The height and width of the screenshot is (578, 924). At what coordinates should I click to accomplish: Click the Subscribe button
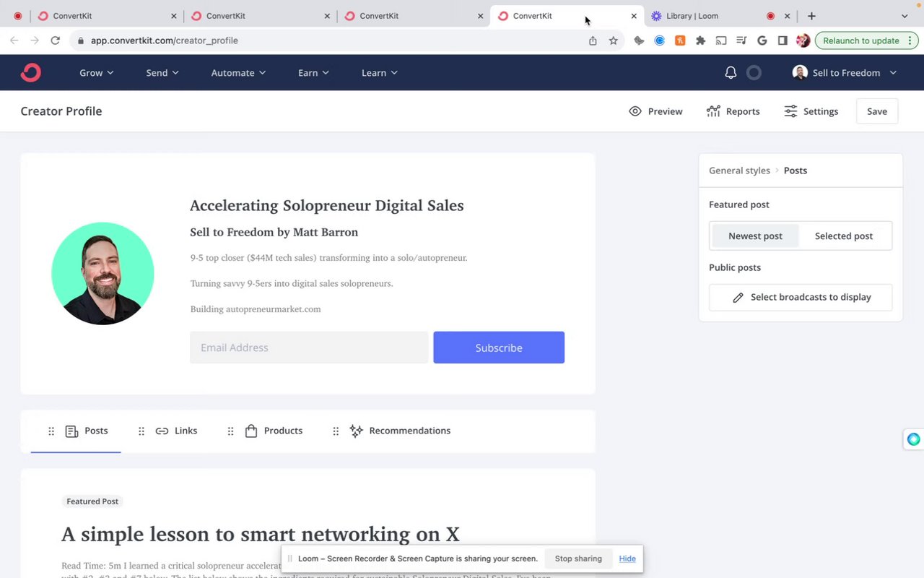tap(499, 348)
